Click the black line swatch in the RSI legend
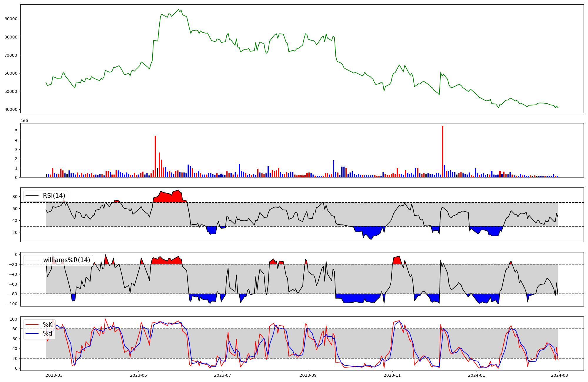This screenshot has width=588, height=382. click(32, 196)
